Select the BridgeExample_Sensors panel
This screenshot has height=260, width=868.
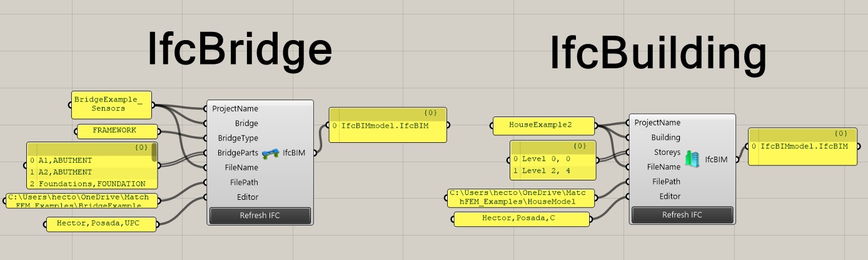(x=112, y=104)
